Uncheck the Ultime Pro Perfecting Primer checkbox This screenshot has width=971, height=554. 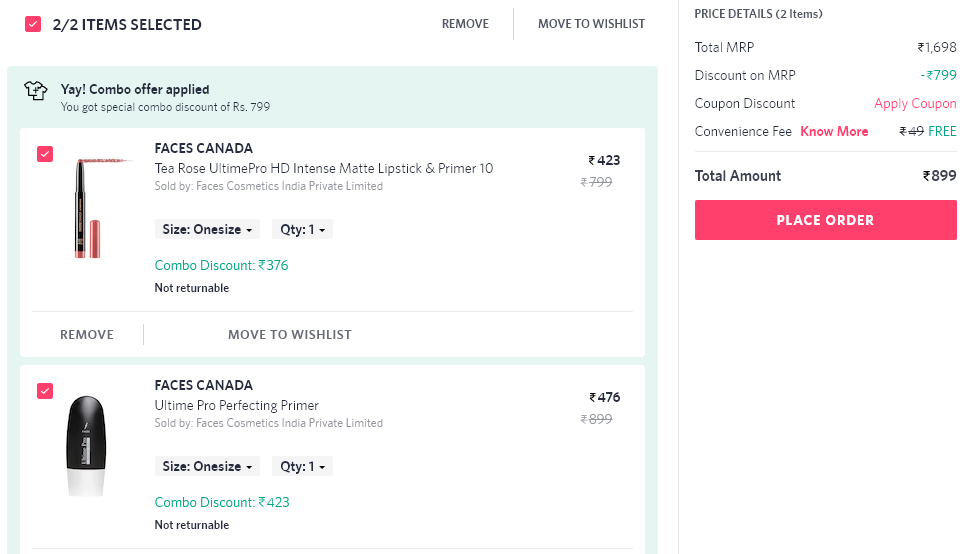[x=45, y=391]
